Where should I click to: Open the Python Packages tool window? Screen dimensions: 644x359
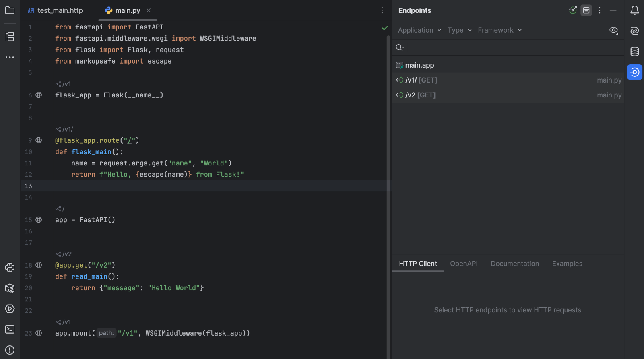pos(10,288)
